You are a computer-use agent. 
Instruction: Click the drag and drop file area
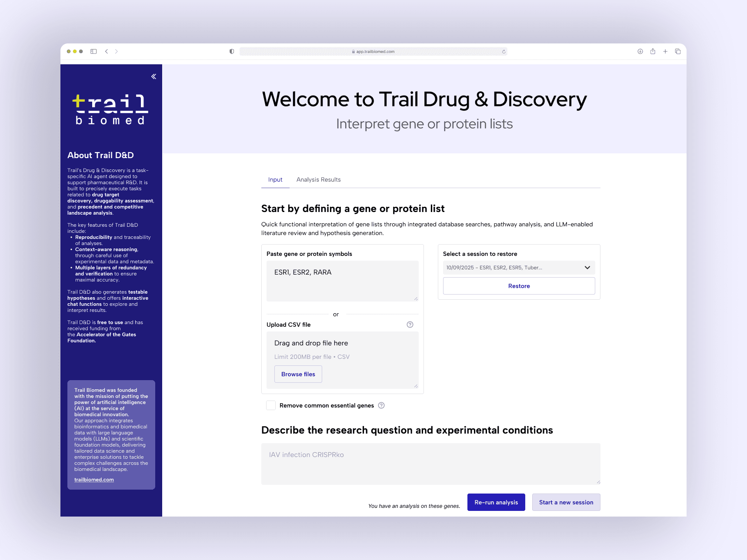(343, 360)
